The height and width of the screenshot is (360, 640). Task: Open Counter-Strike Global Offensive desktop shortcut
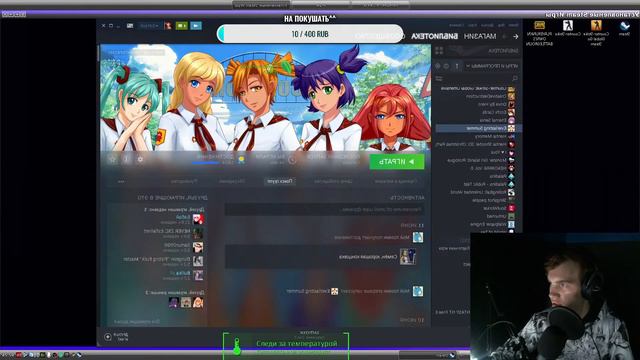click(x=596, y=32)
